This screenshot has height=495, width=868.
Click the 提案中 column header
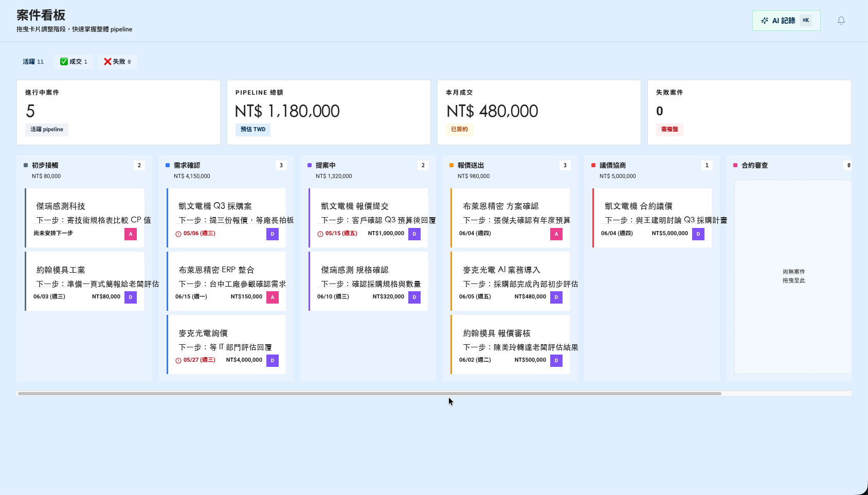[x=325, y=165]
